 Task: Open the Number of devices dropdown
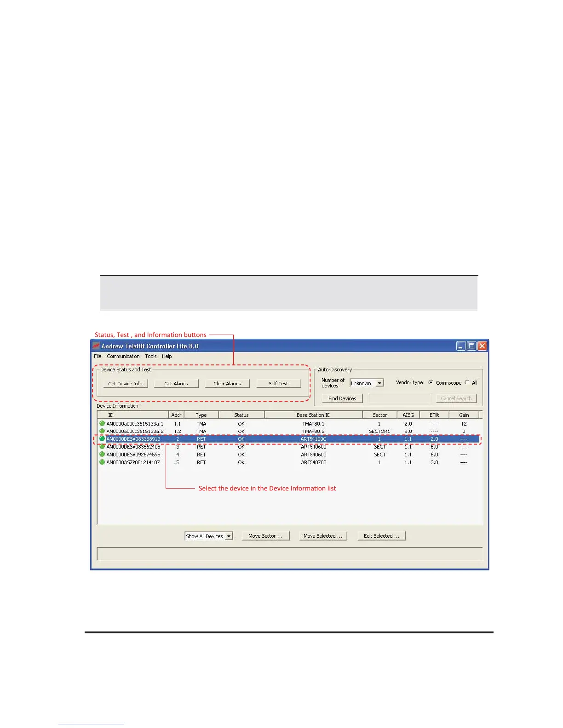pyautogui.click(x=367, y=383)
